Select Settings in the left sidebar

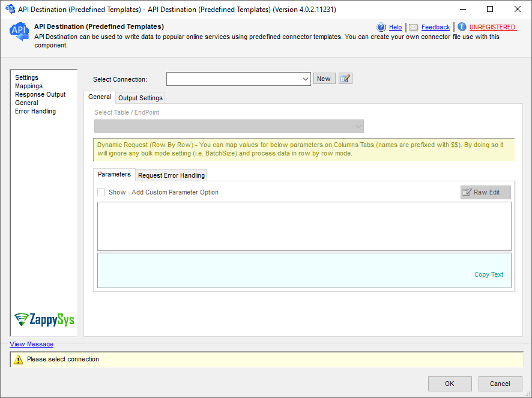point(27,77)
